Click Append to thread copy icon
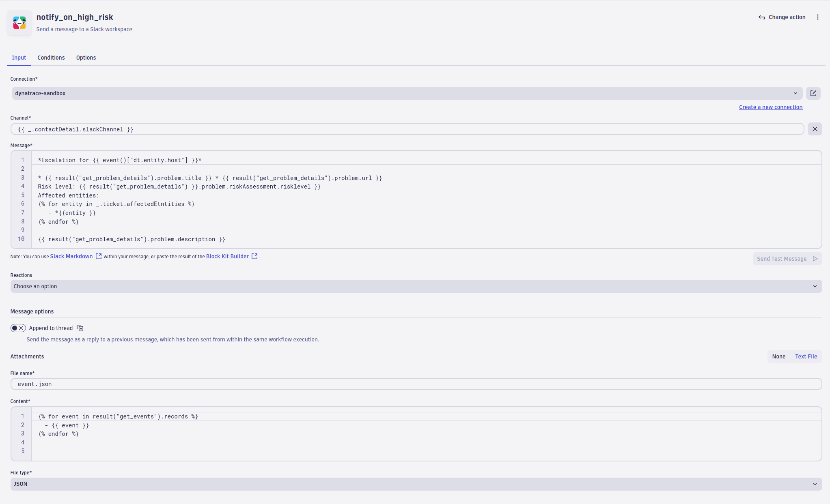 [80, 328]
